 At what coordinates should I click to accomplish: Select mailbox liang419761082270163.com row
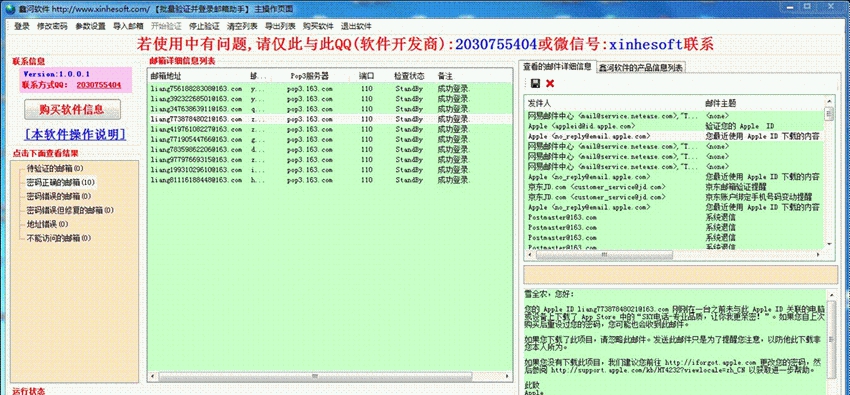pyautogui.click(x=330, y=129)
